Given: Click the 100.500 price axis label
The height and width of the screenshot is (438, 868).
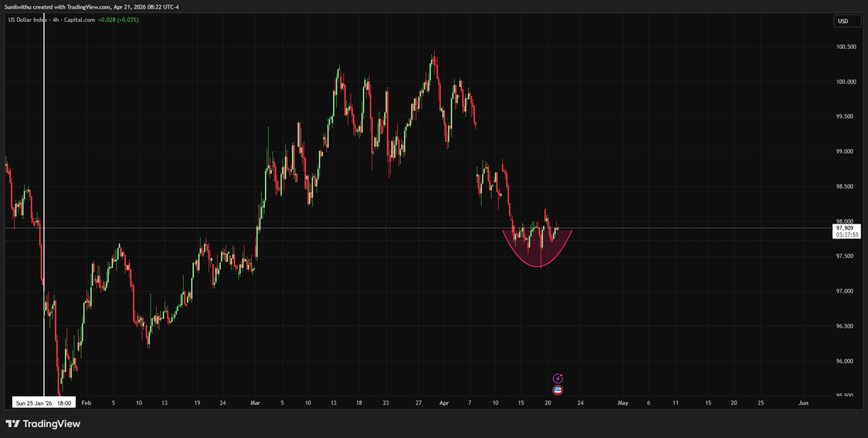Looking at the screenshot, I should (x=846, y=47).
